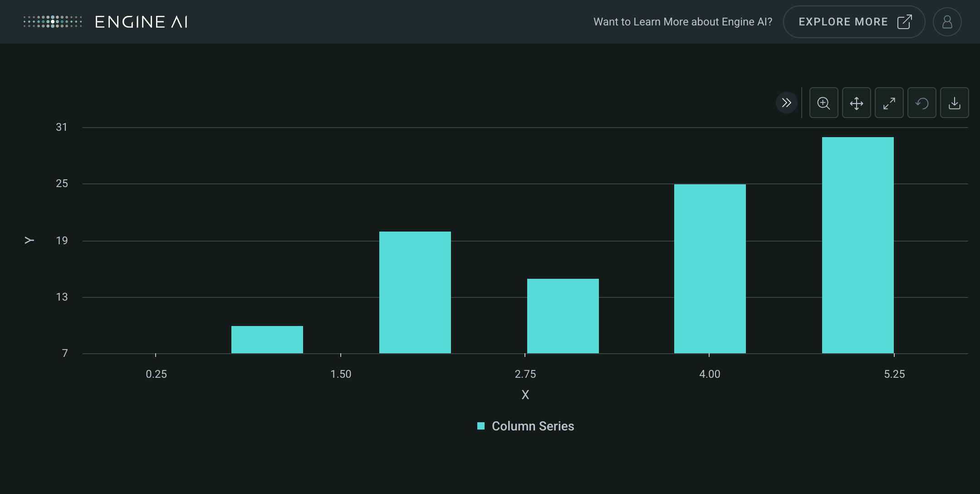
Task: Click the y-axis label 7
Action: [65, 353]
